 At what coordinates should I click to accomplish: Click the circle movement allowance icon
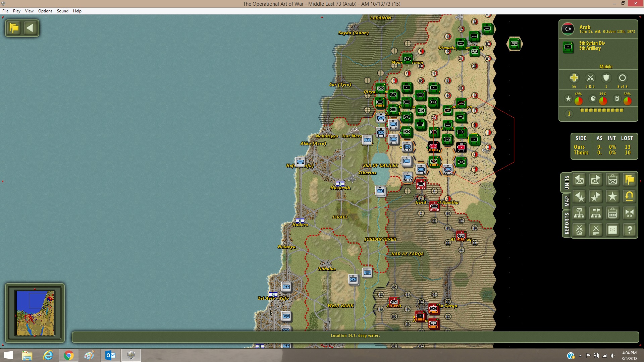pyautogui.click(x=622, y=78)
